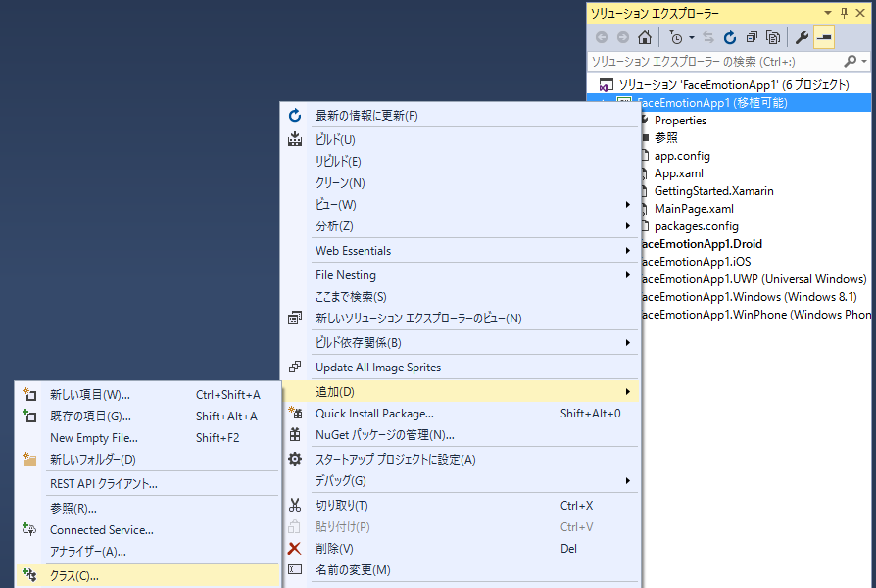Select FaceEmotionApp1.UWP (Universal Windows) project

click(754, 279)
